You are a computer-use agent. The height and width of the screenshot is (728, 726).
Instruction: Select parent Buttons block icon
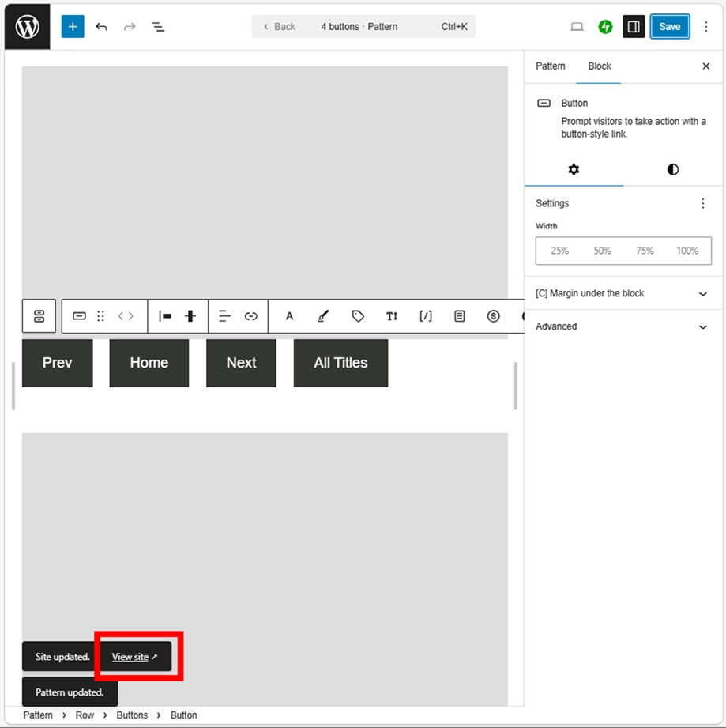point(39,316)
